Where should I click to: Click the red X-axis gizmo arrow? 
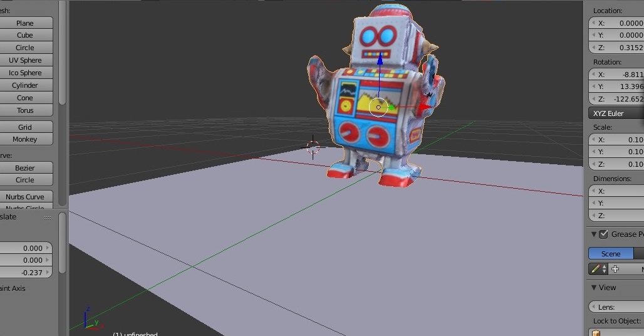tap(427, 107)
